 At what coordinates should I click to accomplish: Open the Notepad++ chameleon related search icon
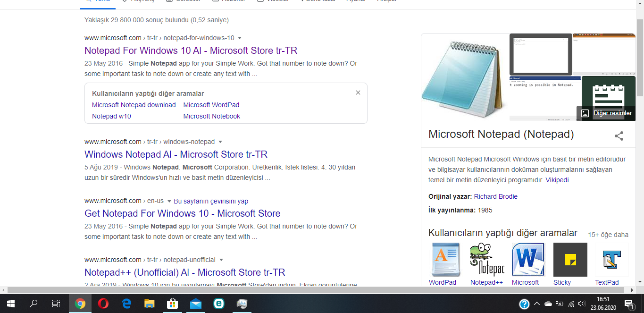point(487,260)
